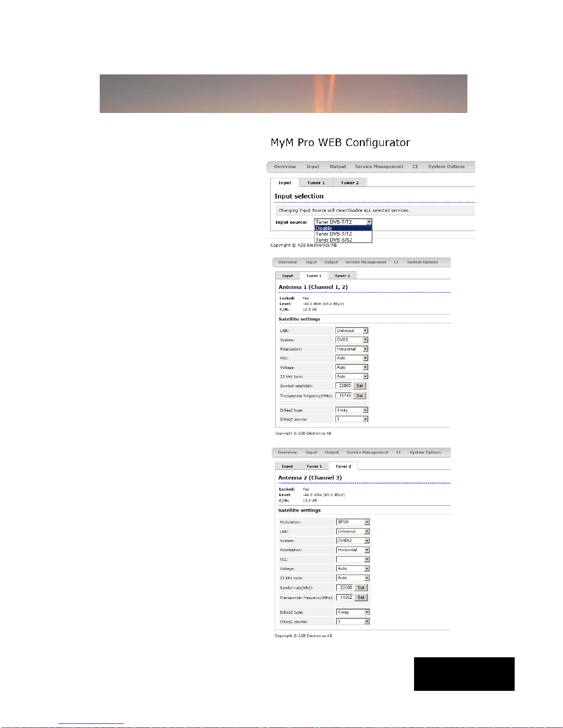Open DiSEqC type dropdown for Antenna 2

pos(353,612)
